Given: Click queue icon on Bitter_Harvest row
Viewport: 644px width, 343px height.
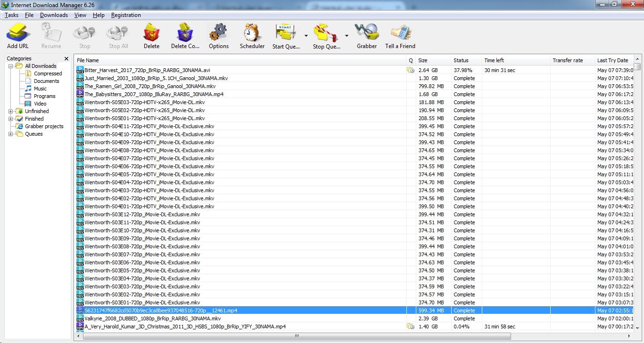Looking at the screenshot, I should pyautogui.click(x=410, y=70).
